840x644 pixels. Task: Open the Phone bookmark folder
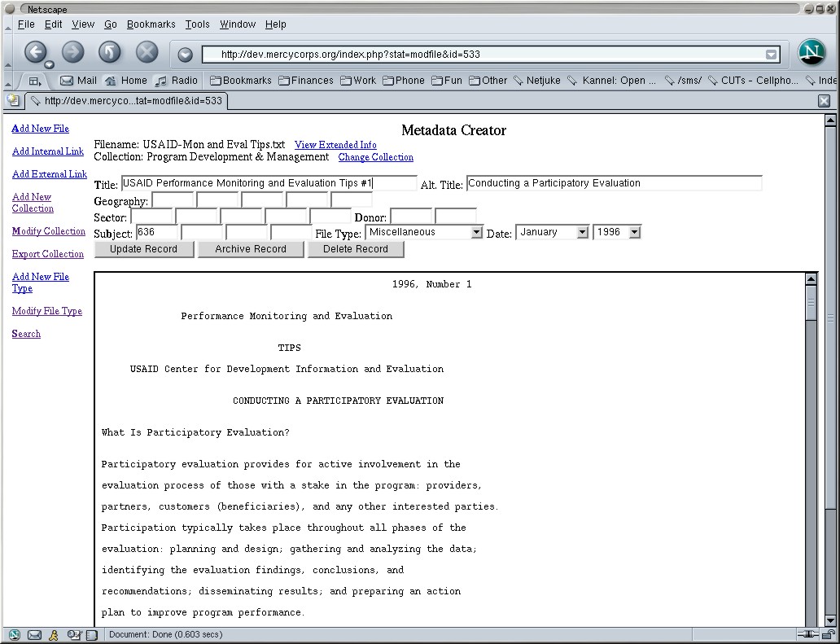click(404, 81)
